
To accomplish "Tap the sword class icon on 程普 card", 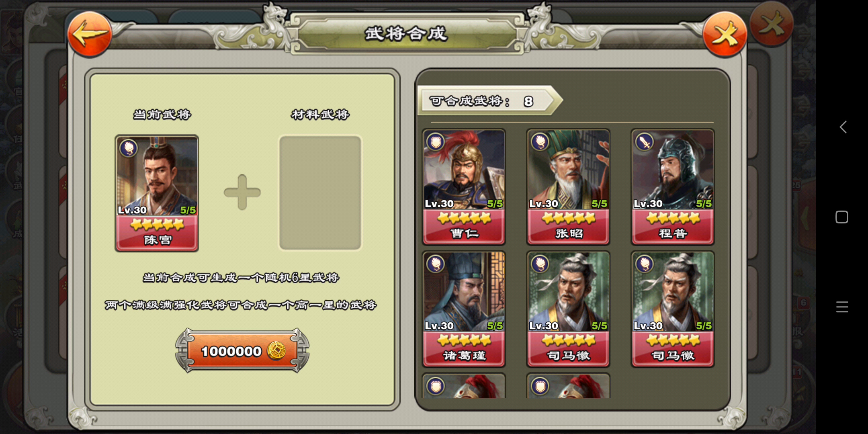I will (644, 141).
